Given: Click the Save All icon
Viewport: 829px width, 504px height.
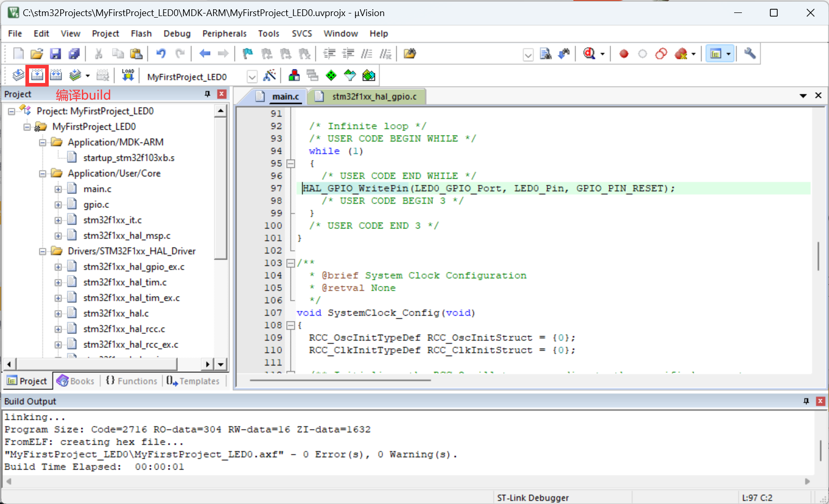Looking at the screenshot, I should coord(74,53).
